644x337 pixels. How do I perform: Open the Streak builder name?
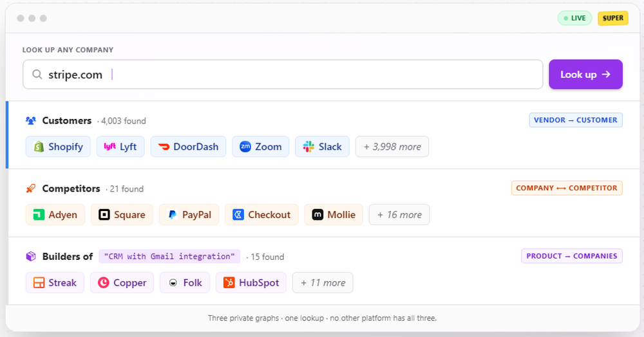click(x=62, y=283)
